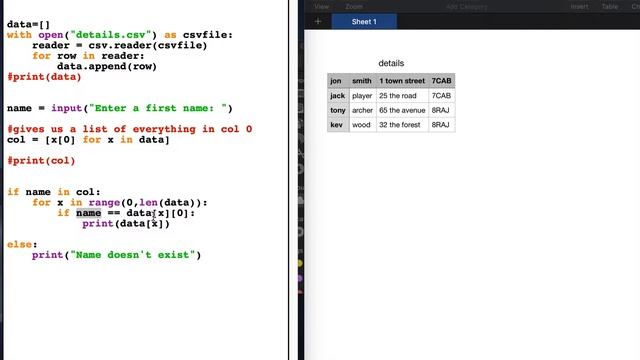Click the 'data.append(row)' line
640x360 pixels.
tap(107, 66)
